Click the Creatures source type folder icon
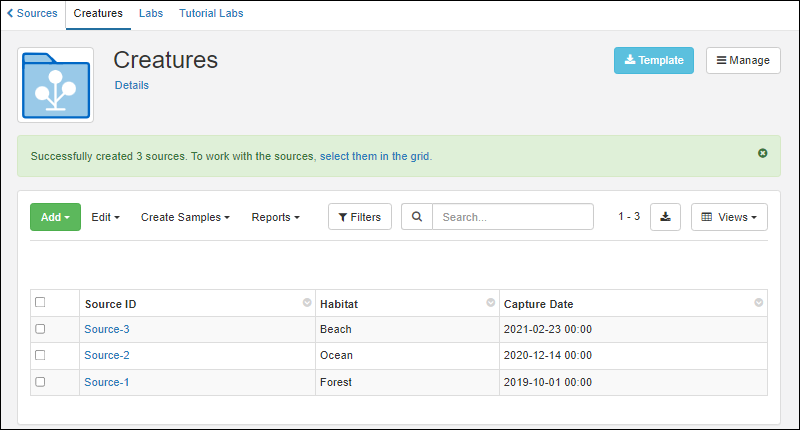 click(55, 85)
